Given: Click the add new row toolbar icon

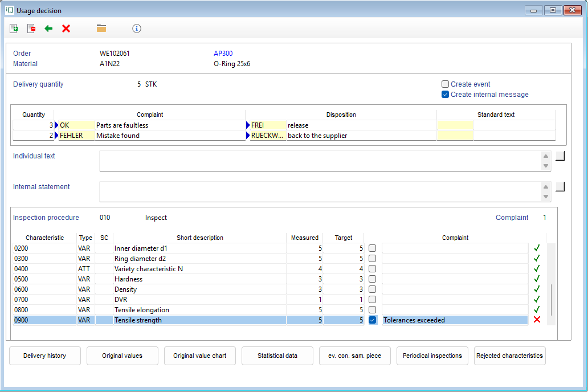Looking at the screenshot, I should [x=14, y=28].
